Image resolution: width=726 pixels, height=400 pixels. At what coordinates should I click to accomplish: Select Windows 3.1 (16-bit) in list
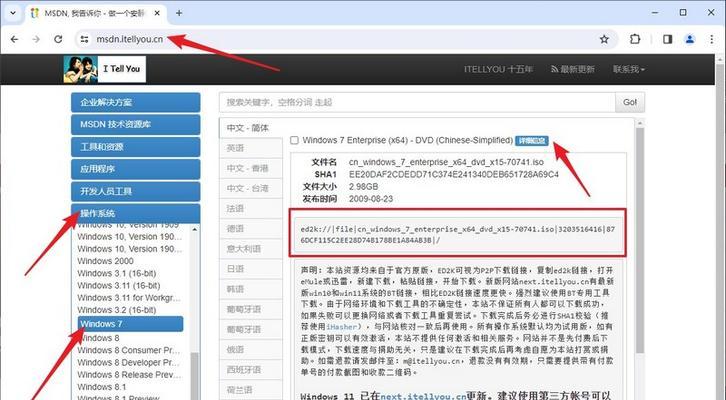(117, 273)
